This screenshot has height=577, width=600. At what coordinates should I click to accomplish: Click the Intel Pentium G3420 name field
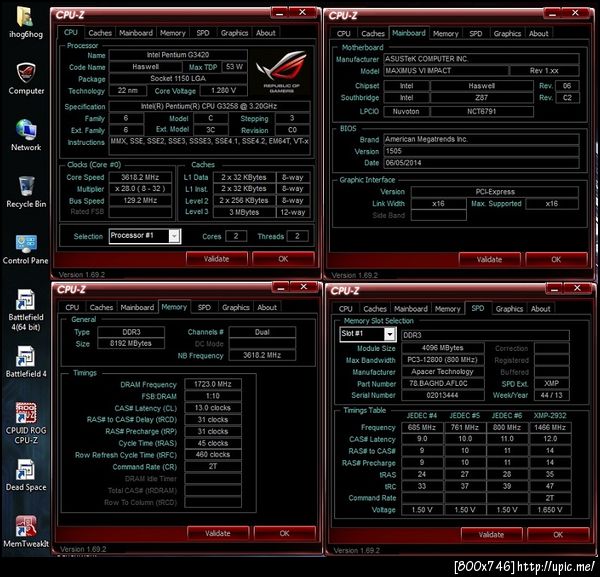pyautogui.click(x=178, y=55)
